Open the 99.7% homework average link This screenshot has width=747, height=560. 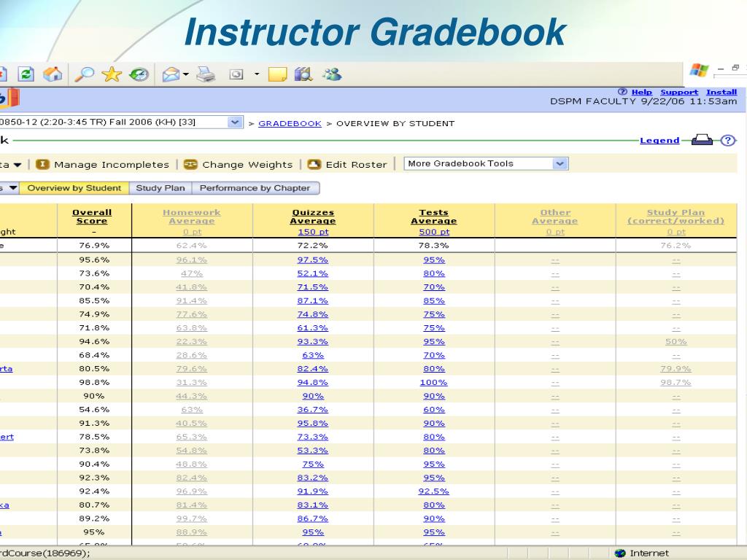pos(192,518)
